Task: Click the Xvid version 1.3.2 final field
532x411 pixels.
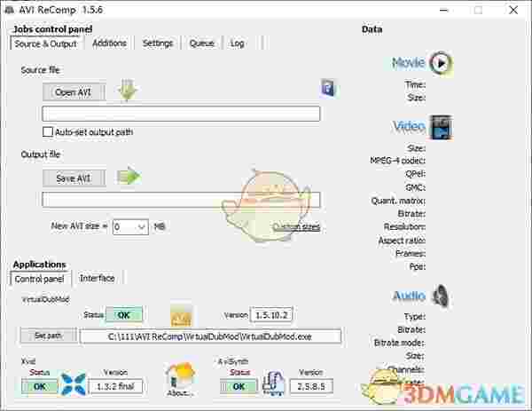Action: pyautogui.click(x=115, y=386)
